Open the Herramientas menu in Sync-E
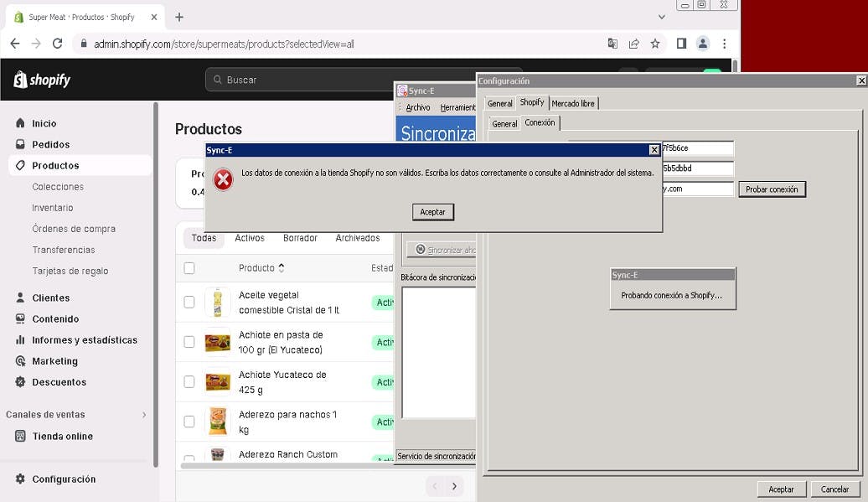The width and height of the screenshot is (868, 502). point(457,107)
